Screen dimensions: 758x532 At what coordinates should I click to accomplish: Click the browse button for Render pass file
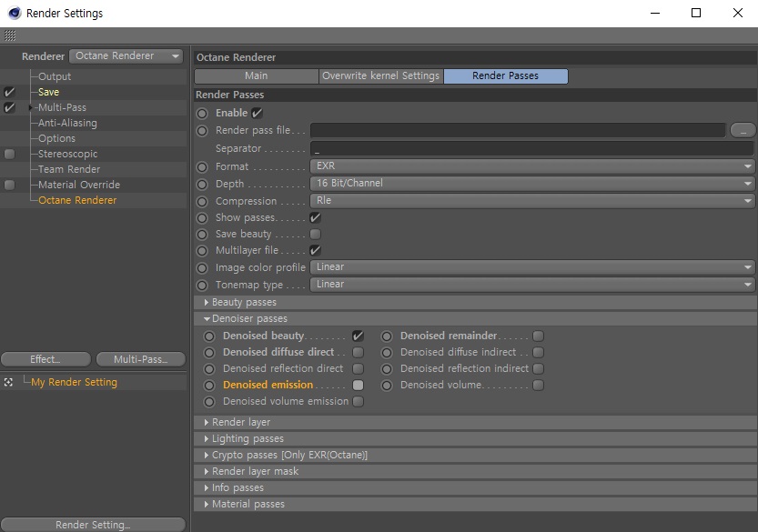[x=743, y=130]
